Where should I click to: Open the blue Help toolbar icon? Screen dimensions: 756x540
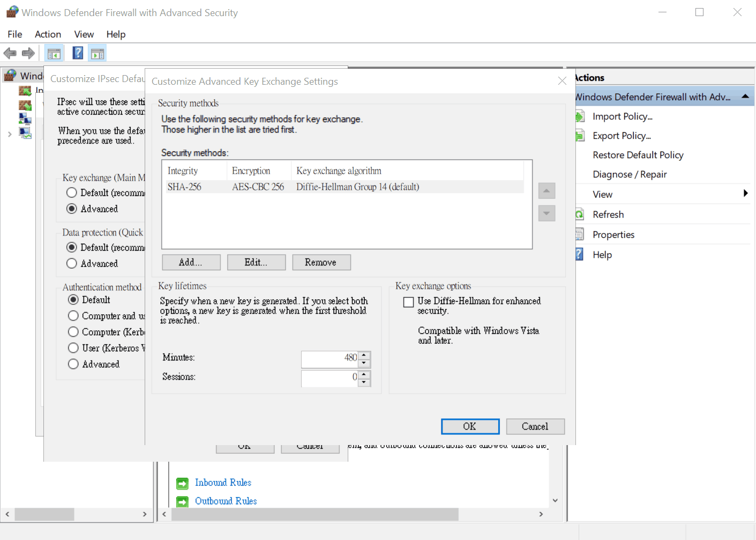click(78, 53)
